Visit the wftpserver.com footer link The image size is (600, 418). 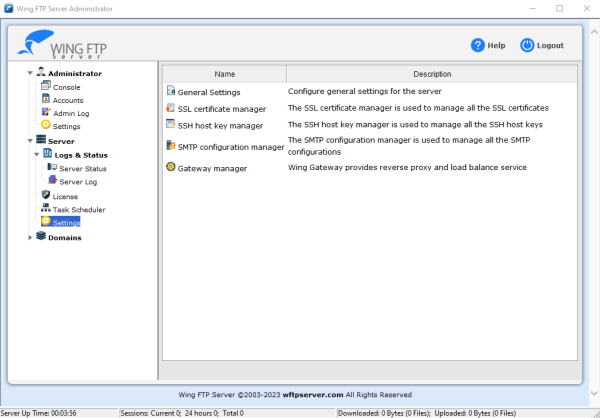tap(313, 395)
